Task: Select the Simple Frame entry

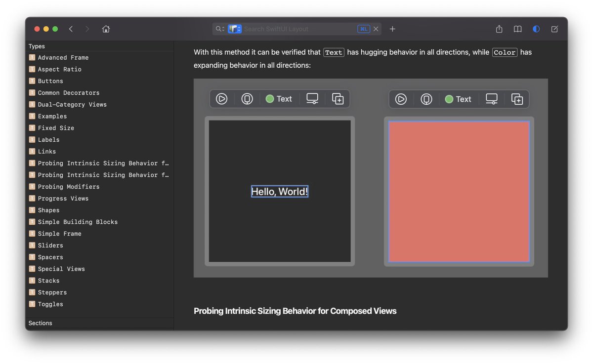Action: pyautogui.click(x=99, y=234)
